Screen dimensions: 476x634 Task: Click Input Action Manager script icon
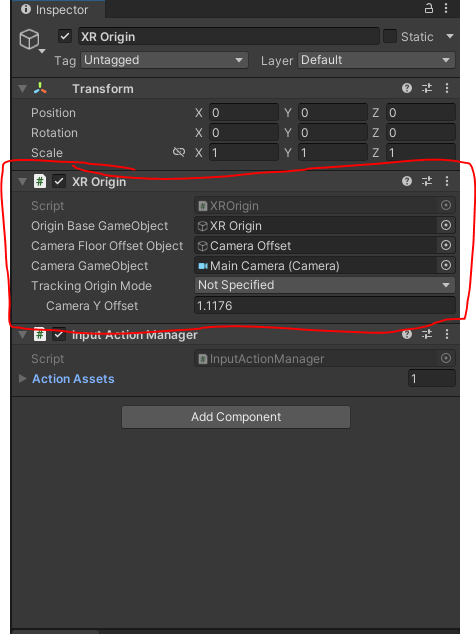pos(40,334)
